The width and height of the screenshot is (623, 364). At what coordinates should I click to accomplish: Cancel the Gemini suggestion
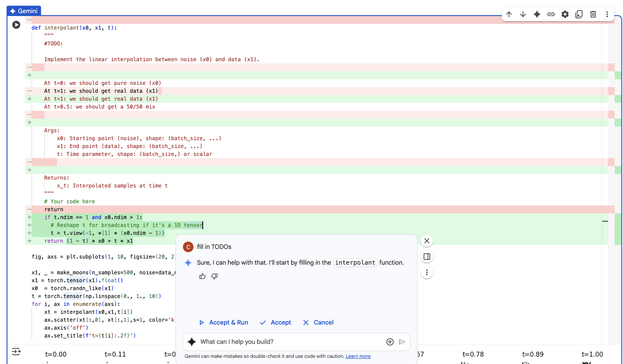pyautogui.click(x=318, y=322)
